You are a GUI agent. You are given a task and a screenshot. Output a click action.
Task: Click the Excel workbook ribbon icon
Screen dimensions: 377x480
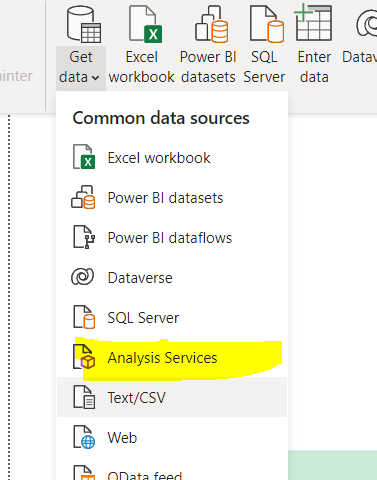coord(145,23)
